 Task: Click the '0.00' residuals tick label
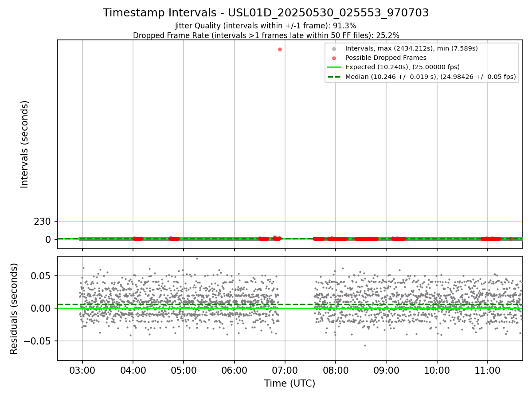[41, 308]
